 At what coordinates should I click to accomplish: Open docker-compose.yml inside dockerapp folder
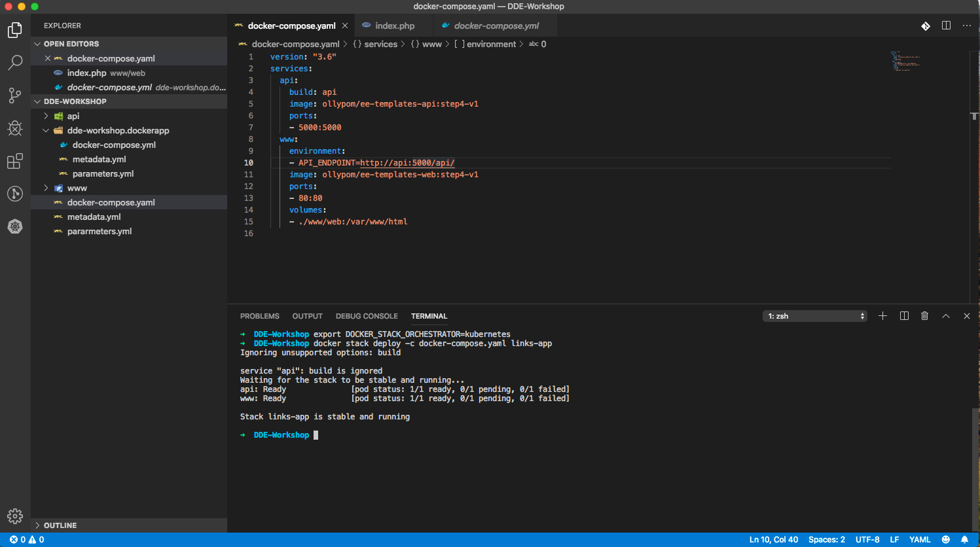129,145
